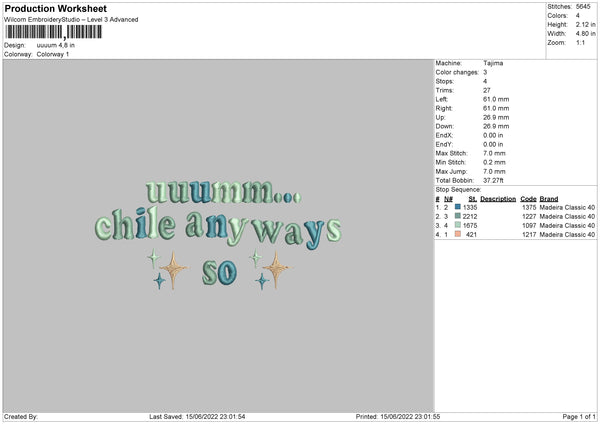Click the Right value "61.0 mm"

tap(496, 108)
